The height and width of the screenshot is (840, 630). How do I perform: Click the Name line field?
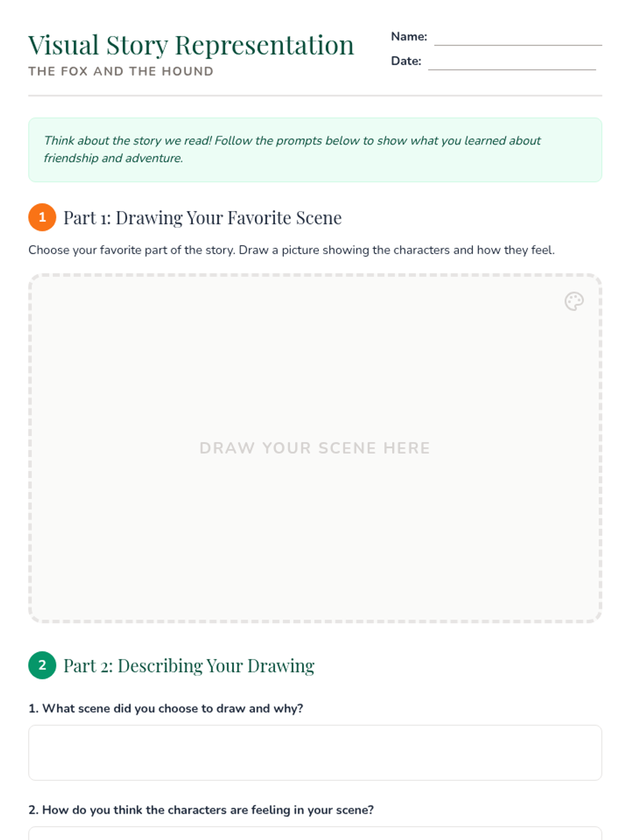point(518,38)
